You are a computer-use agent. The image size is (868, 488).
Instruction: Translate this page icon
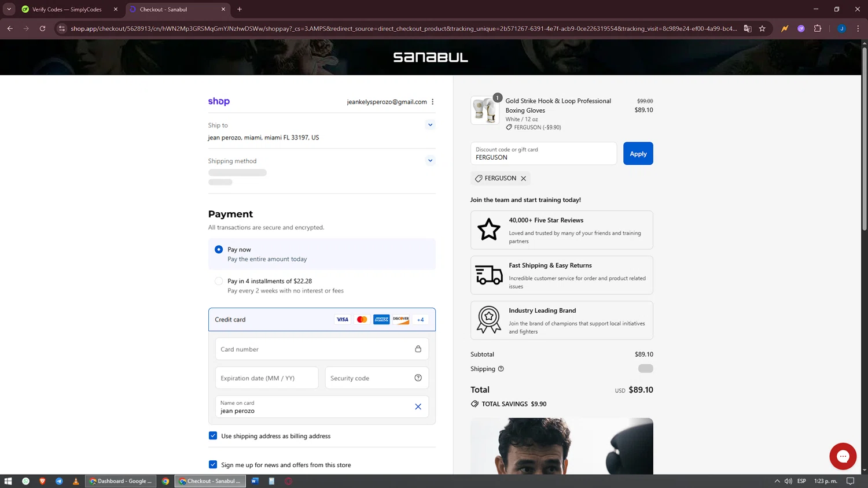pyautogui.click(x=748, y=28)
